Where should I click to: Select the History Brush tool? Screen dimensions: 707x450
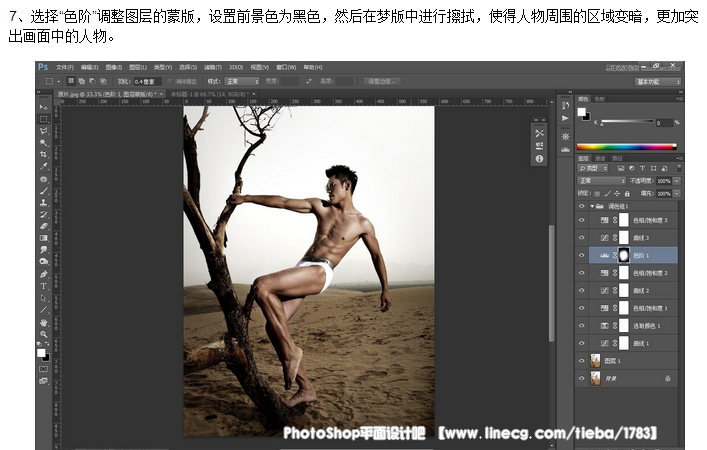pyautogui.click(x=43, y=214)
